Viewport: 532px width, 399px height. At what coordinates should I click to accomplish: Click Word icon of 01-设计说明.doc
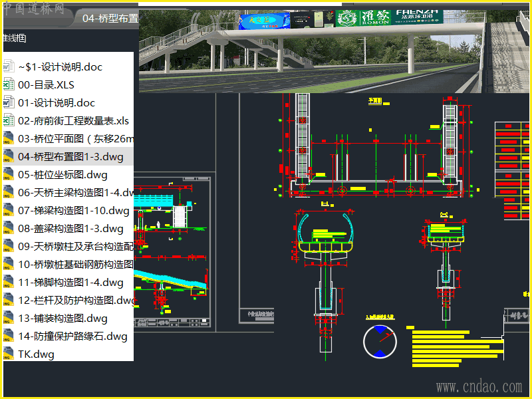(9, 102)
